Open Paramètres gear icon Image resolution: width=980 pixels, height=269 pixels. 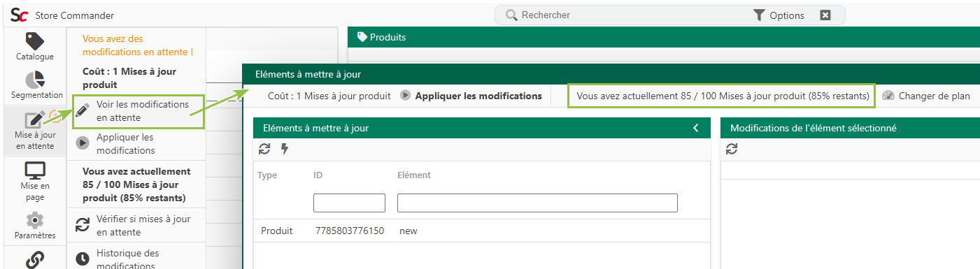click(x=35, y=226)
